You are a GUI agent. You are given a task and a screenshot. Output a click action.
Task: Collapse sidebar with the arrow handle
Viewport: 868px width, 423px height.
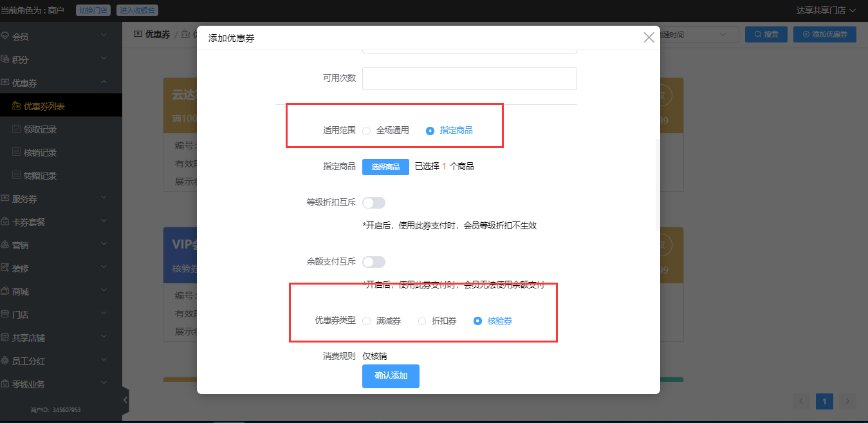coord(125,400)
